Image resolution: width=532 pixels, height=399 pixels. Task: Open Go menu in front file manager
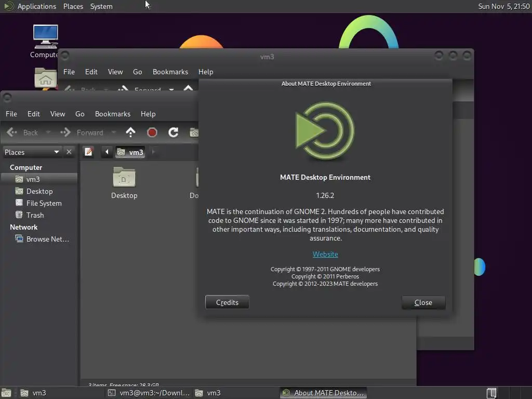tap(79, 114)
